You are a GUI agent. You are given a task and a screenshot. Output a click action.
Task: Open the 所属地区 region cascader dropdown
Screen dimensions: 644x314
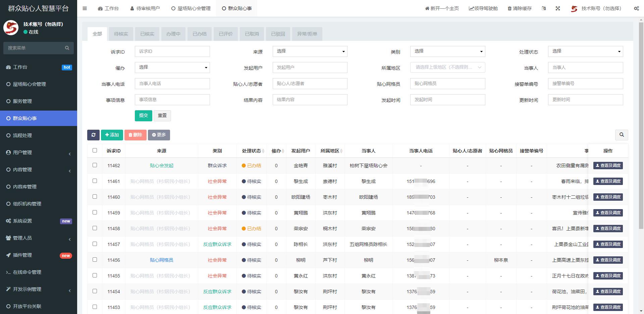pyautogui.click(x=447, y=67)
